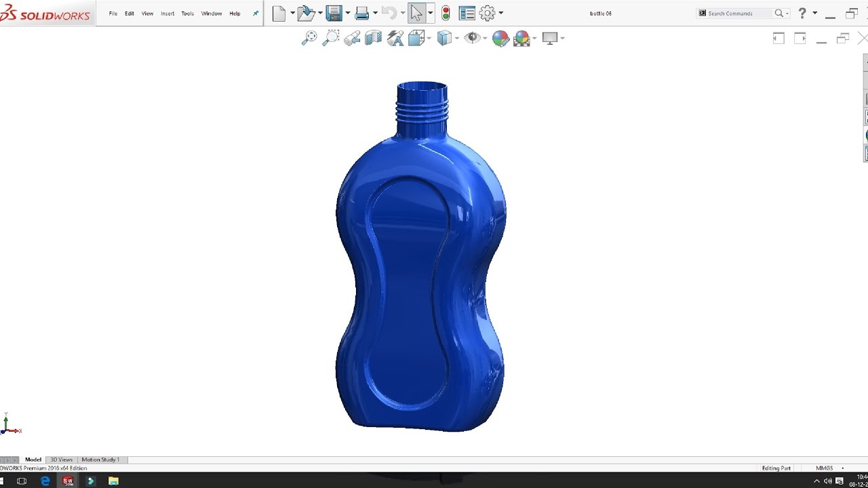868x488 pixels.
Task: Open a file with Open folder icon
Action: [306, 13]
